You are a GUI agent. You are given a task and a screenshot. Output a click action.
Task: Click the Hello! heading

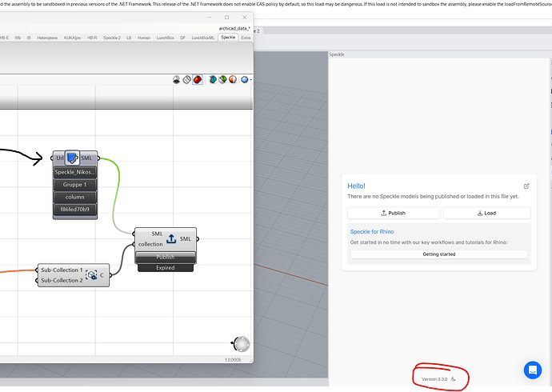[x=356, y=186]
